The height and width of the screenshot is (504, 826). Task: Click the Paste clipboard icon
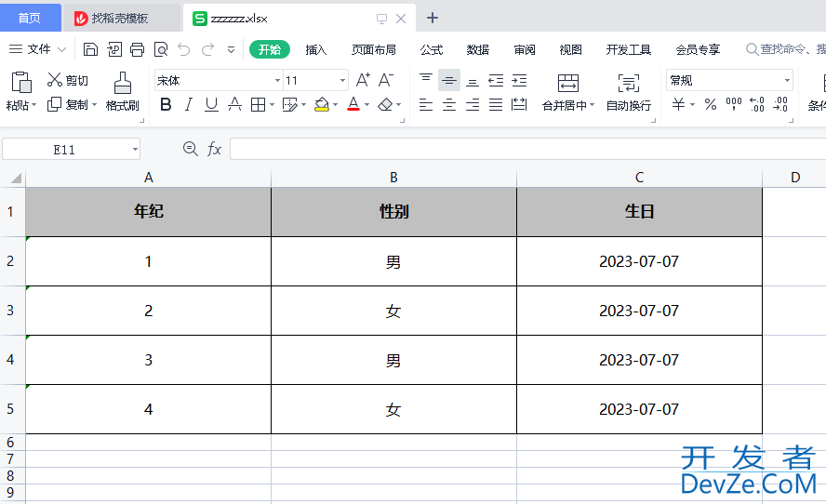21,82
